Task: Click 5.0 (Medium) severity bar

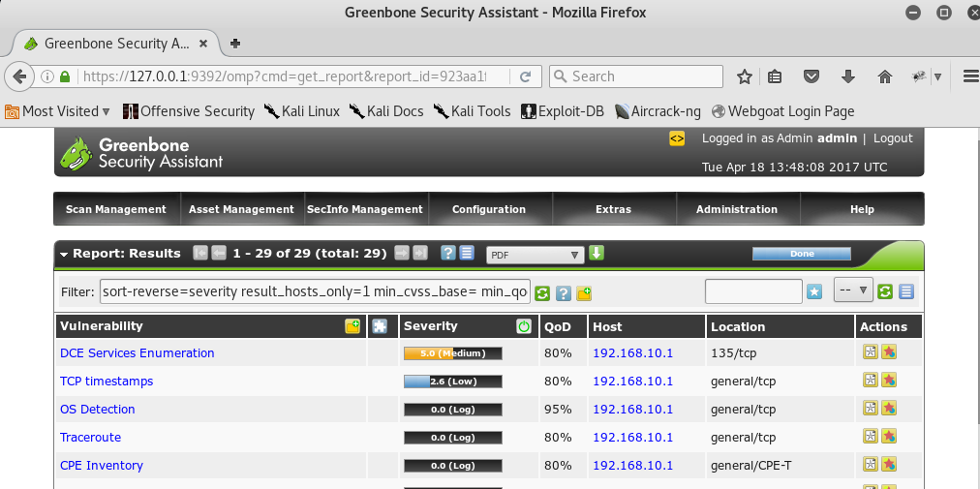Action: (452, 353)
